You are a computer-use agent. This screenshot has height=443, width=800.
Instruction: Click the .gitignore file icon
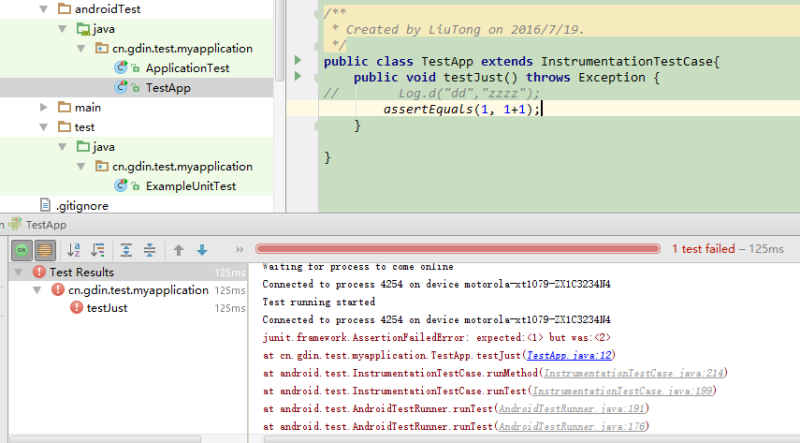[45, 205]
